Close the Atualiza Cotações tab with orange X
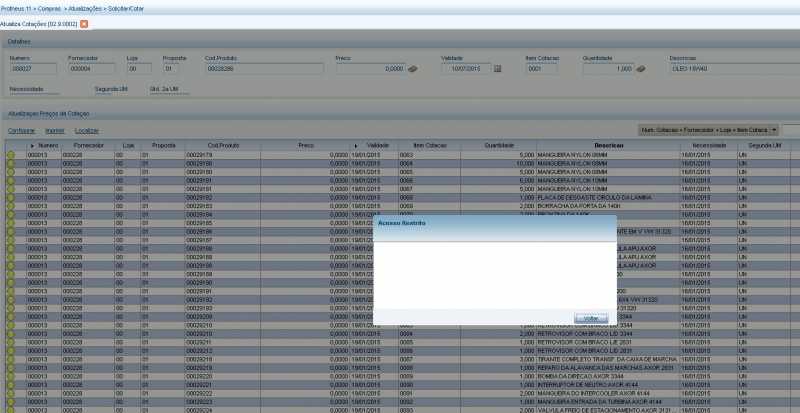The height and width of the screenshot is (413, 800). (84, 24)
